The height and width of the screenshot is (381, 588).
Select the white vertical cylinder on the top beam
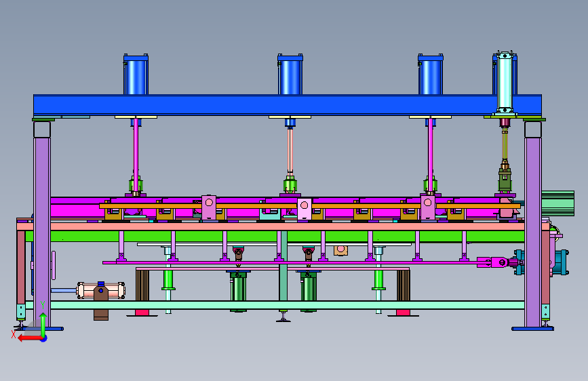point(505,83)
